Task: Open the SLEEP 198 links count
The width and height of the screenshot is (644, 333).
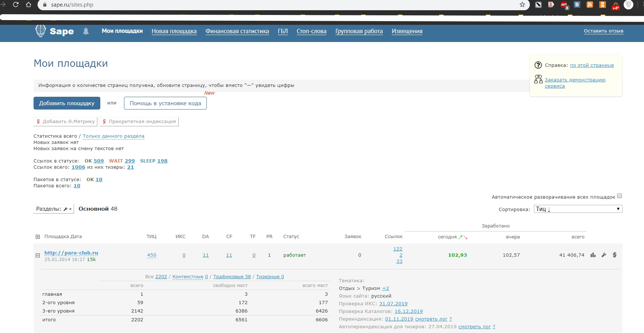Action: pos(162,161)
